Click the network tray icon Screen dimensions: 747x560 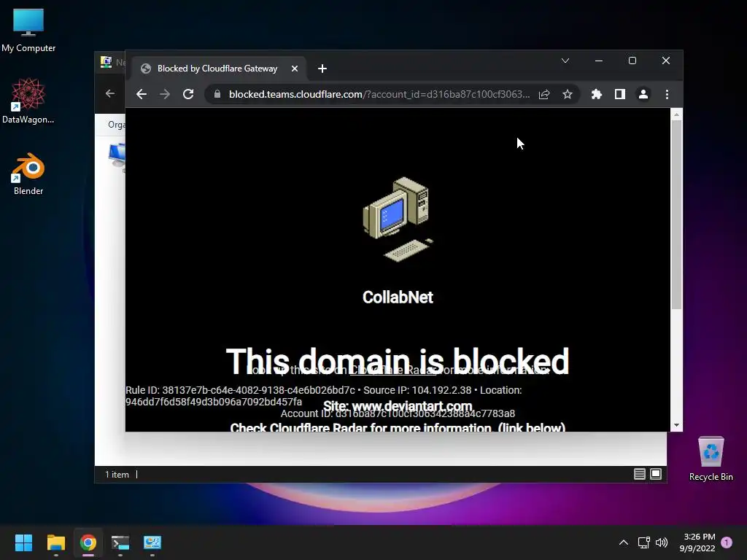[643, 542]
